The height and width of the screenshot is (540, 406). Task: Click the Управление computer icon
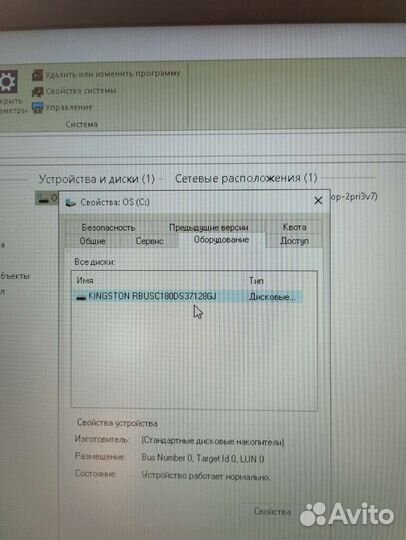pyautogui.click(x=38, y=107)
